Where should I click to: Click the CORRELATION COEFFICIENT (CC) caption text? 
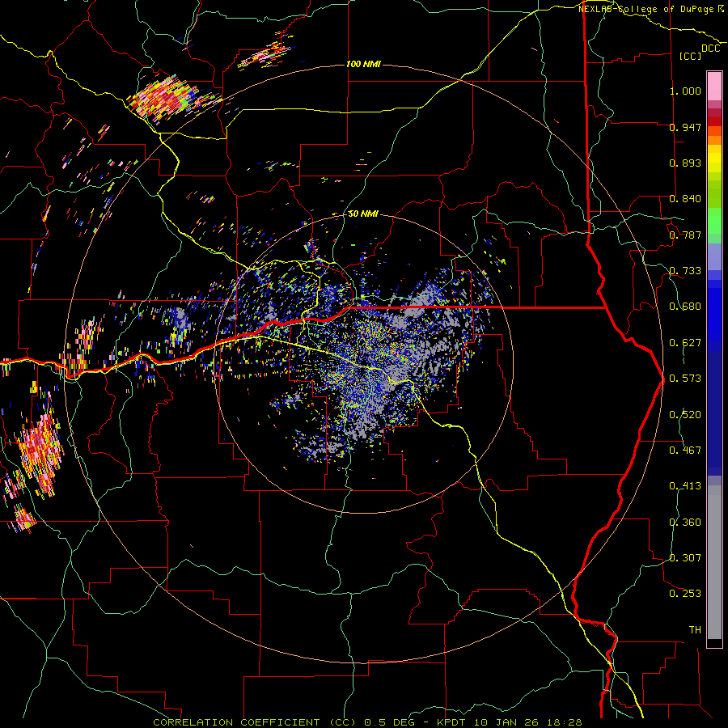(255, 722)
